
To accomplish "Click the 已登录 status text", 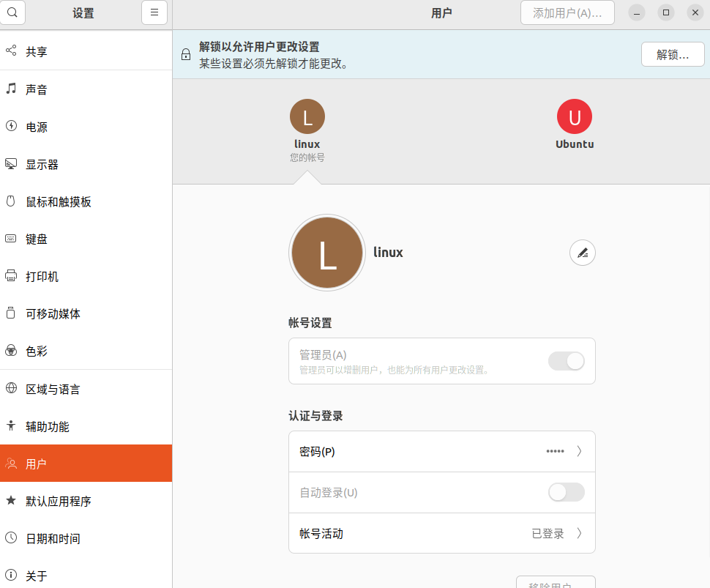I will tap(548, 534).
